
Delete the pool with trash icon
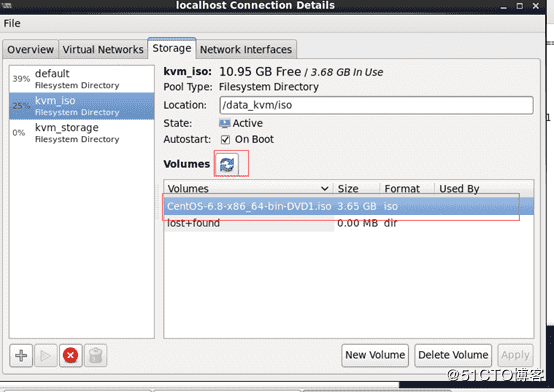[95, 355]
